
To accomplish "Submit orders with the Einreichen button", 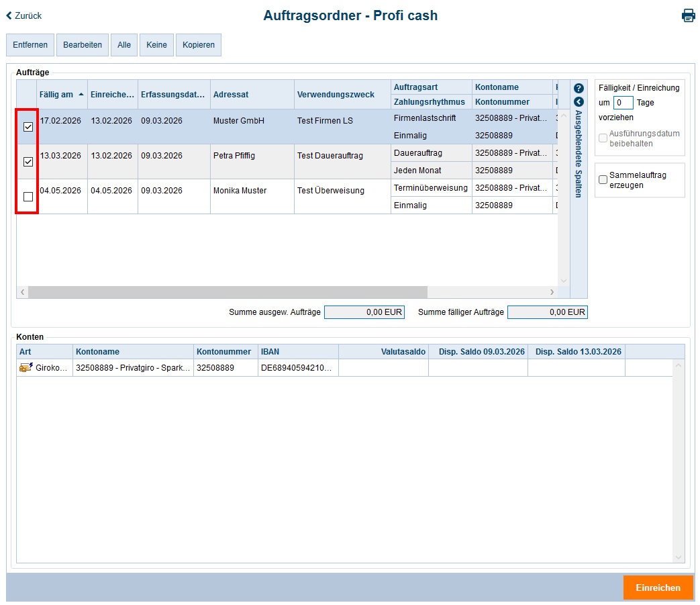I will (658, 587).
